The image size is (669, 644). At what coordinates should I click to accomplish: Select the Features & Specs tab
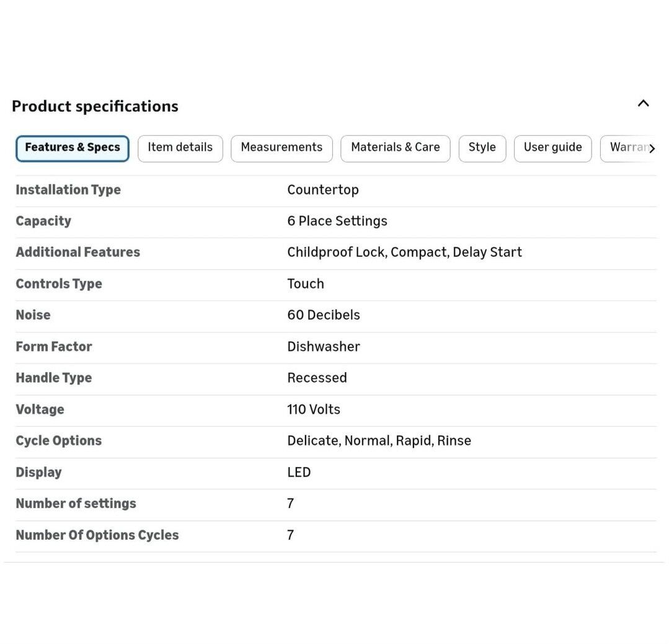click(73, 148)
